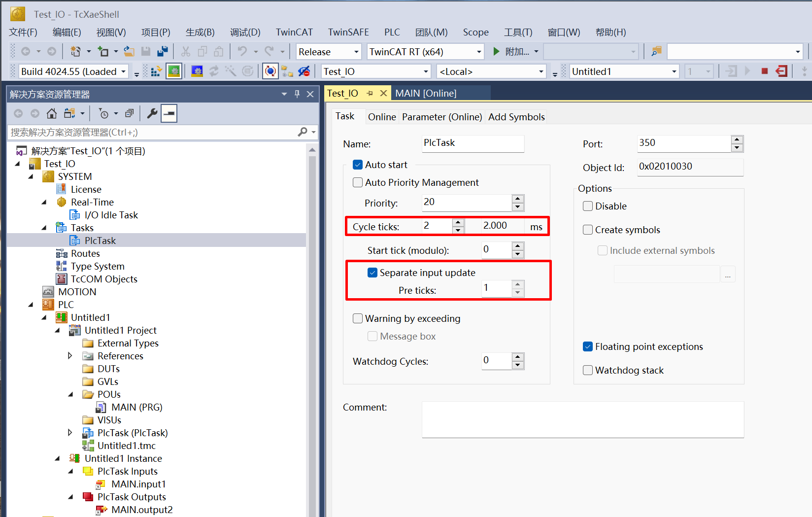Select MAIN (PRG) in the solution tree
Viewport: 812px width, 517px height.
click(136, 407)
